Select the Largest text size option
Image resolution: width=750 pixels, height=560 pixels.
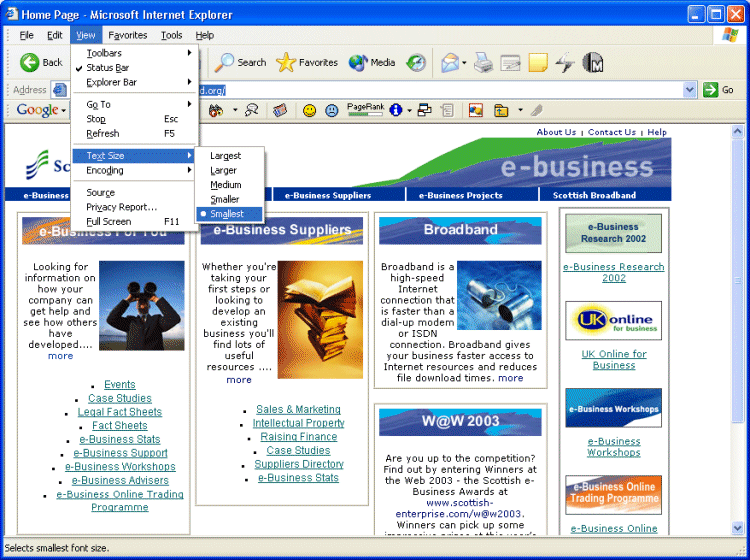230,156
